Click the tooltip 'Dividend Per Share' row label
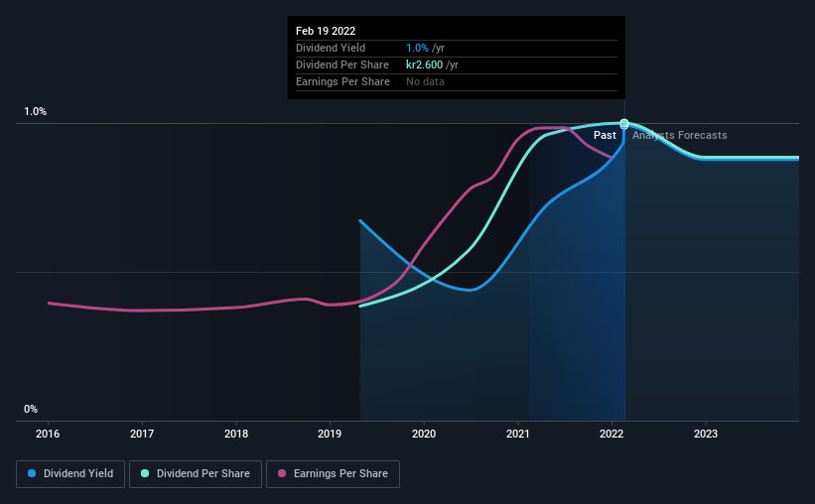Image resolution: width=815 pixels, height=504 pixels. (342, 64)
